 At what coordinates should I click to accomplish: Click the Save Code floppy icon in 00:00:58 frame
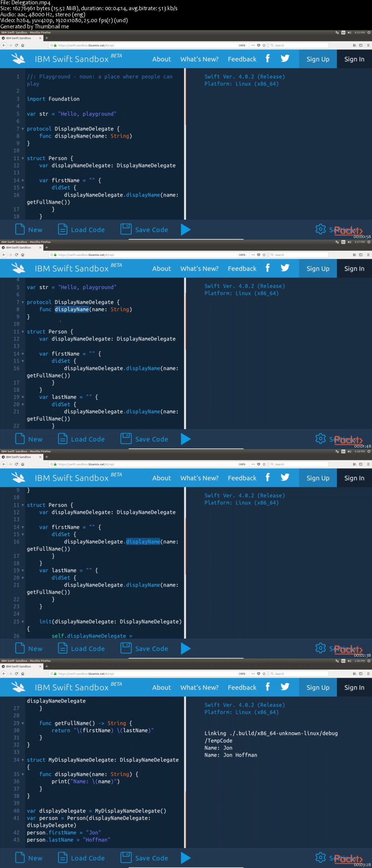point(126,229)
